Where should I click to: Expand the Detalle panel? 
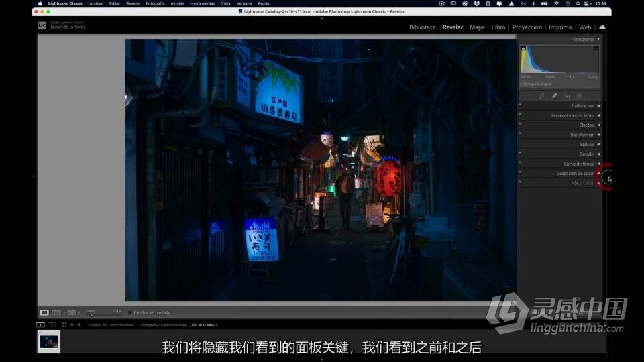pos(598,154)
